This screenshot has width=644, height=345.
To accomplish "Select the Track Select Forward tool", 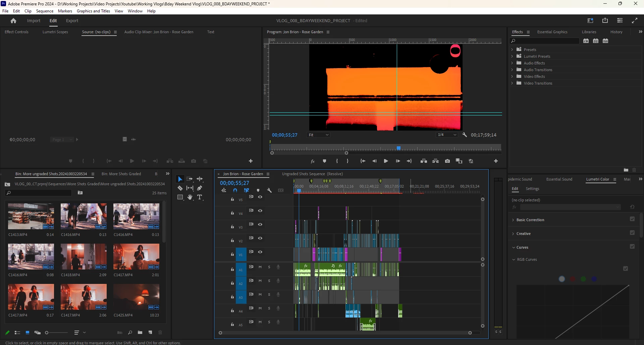I will tap(190, 179).
